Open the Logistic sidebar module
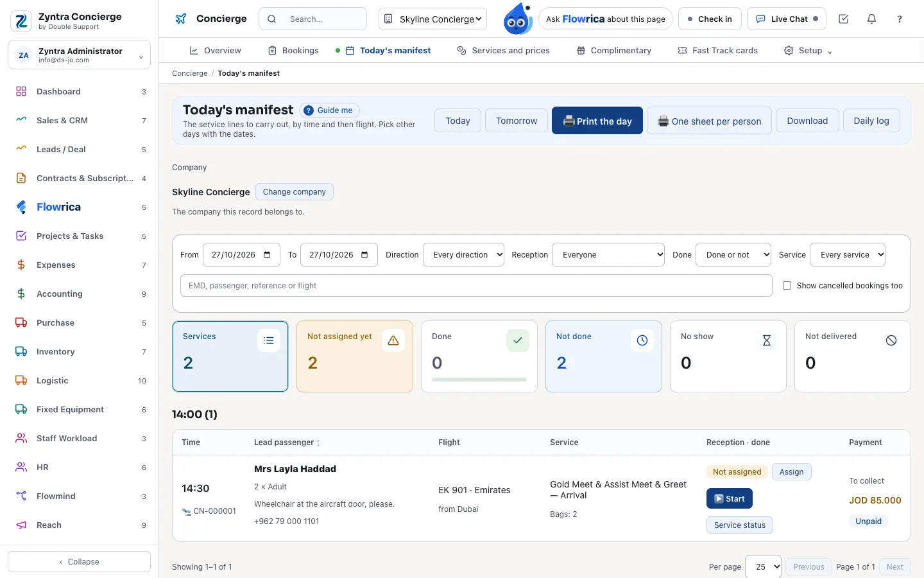Screen dimensions: 924x578 [x=80, y=380]
